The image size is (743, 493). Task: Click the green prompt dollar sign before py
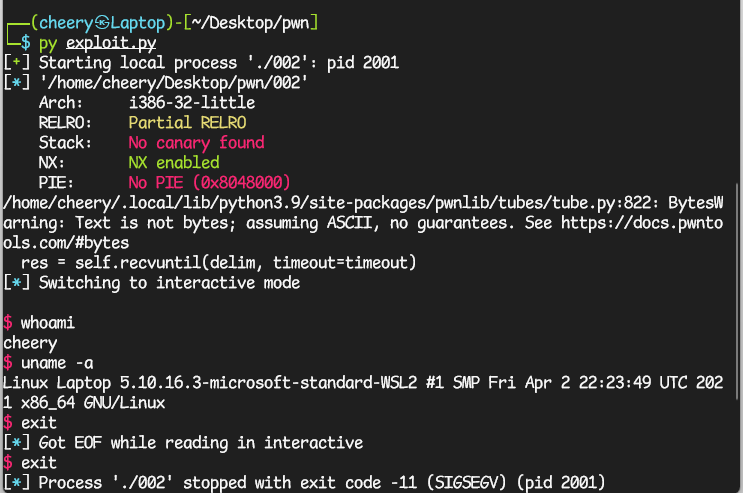tap(26, 43)
